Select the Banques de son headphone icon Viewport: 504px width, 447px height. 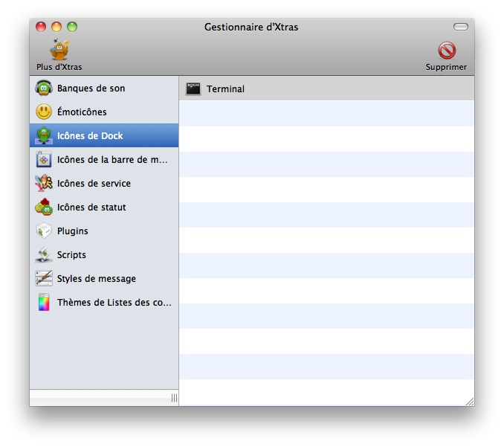pos(44,89)
